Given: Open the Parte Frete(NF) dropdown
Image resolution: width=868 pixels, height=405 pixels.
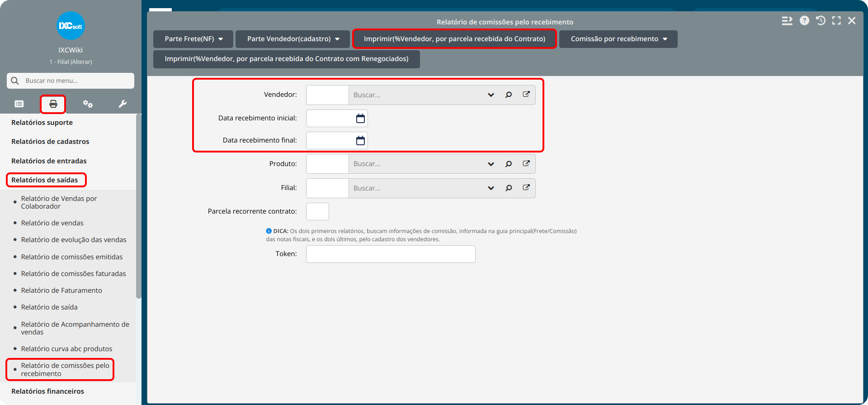Looking at the screenshot, I should [193, 39].
